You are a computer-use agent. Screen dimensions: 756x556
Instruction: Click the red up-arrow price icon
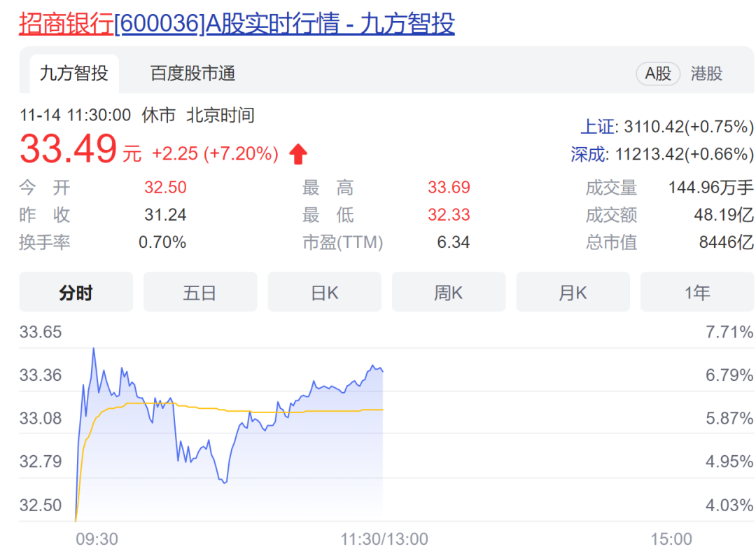[x=298, y=154]
